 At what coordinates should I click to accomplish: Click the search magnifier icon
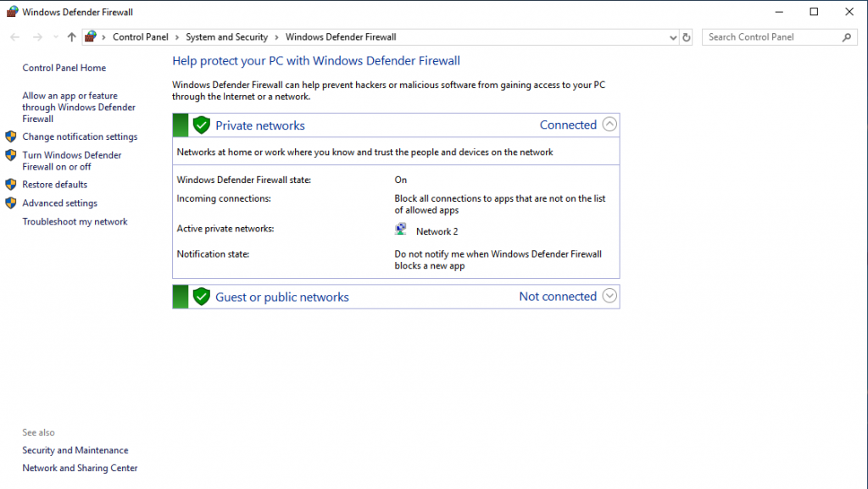point(847,37)
